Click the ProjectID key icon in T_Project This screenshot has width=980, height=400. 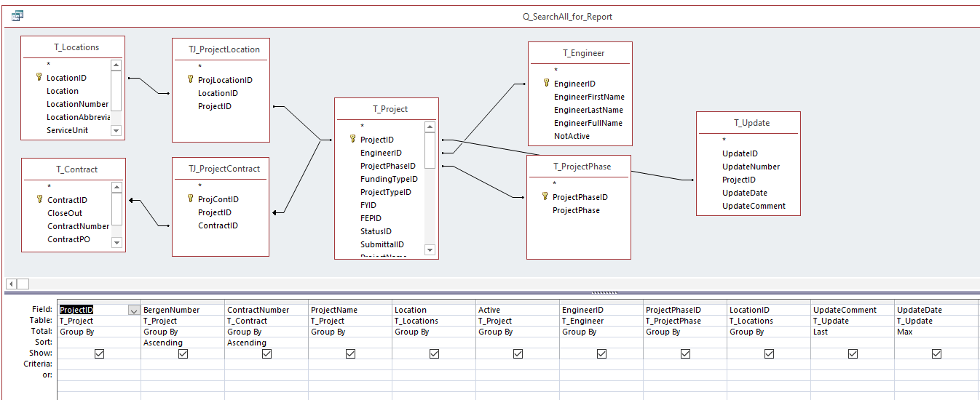(x=352, y=139)
